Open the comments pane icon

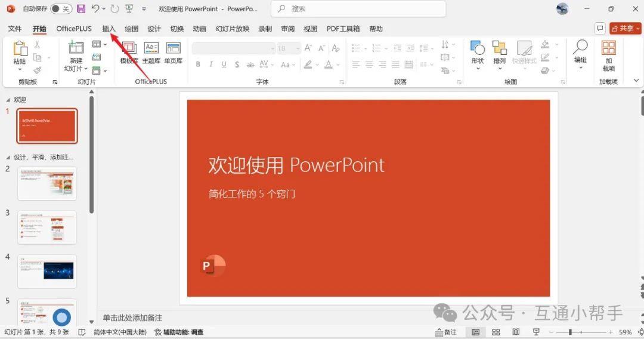pos(600,29)
